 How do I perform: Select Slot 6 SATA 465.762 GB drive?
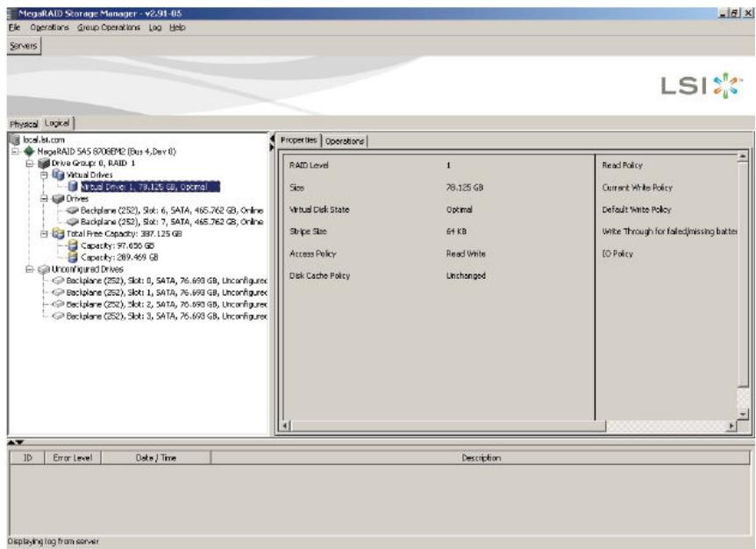coord(172,210)
